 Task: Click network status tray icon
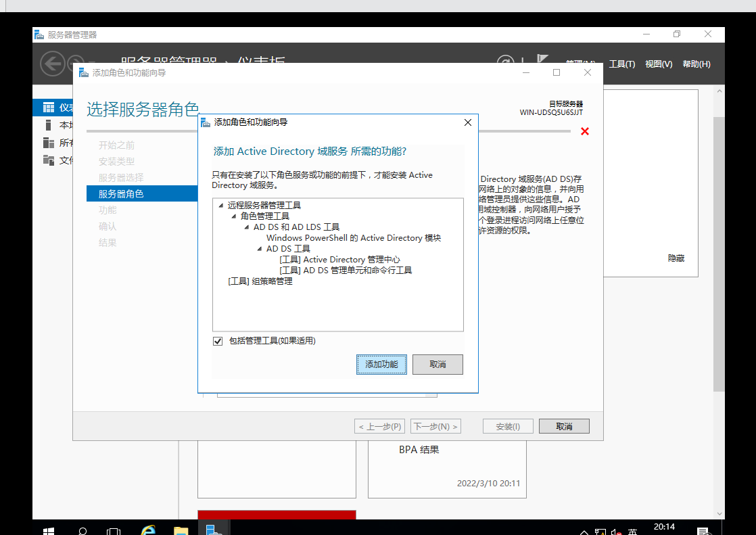pyautogui.click(x=600, y=532)
